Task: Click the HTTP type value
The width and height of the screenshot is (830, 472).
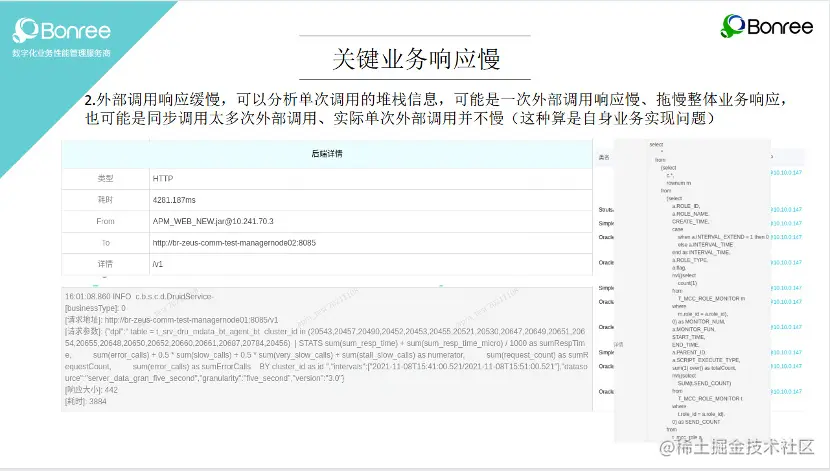Action: coord(163,178)
